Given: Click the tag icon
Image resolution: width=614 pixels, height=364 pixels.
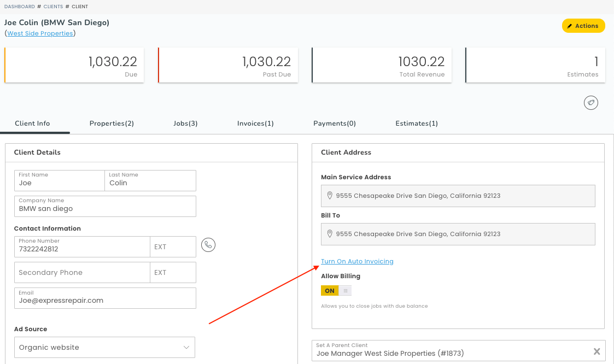Looking at the screenshot, I should point(590,103).
